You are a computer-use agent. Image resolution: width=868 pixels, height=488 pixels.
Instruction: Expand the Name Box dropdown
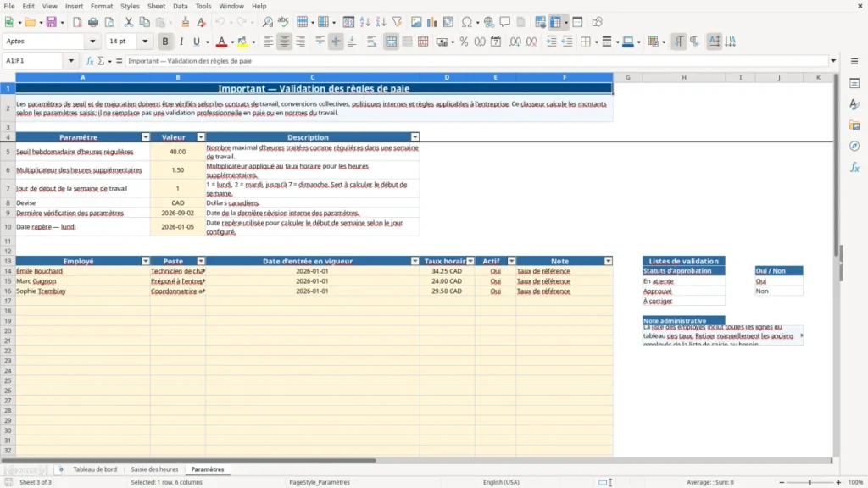click(x=71, y=61)
